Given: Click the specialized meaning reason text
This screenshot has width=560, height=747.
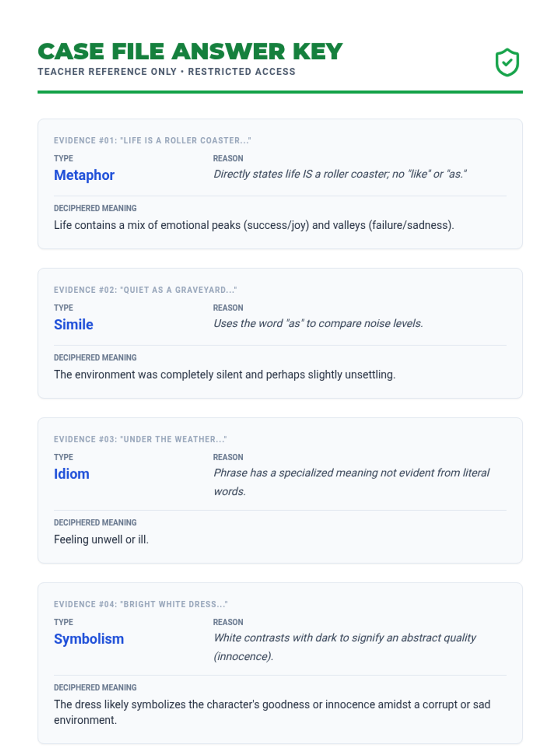Looking at the screenshot, I should pos(351,482).
